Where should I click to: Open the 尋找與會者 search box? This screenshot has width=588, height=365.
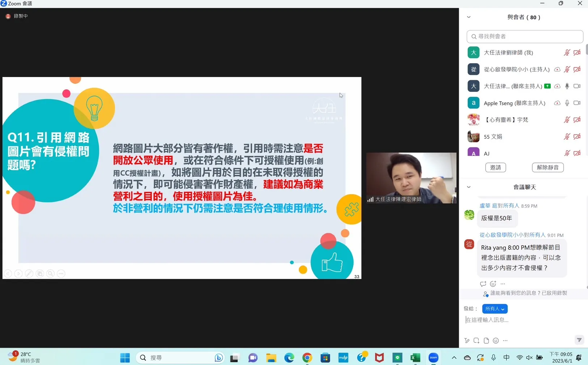click(524, 36)
